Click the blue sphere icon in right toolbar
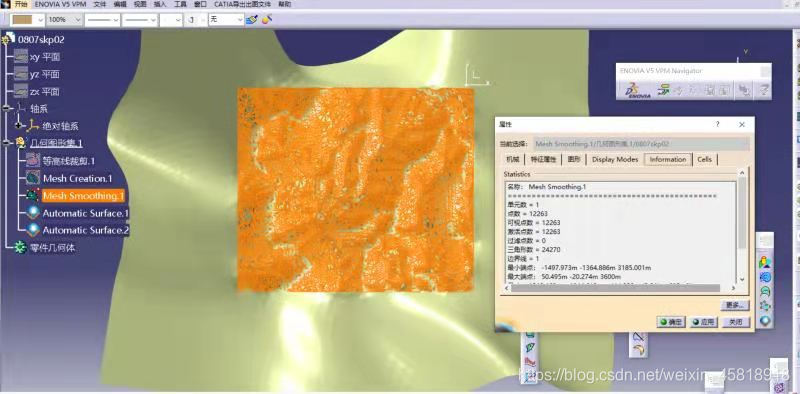Viewport: 800px width, 394px height. [765, 321]
